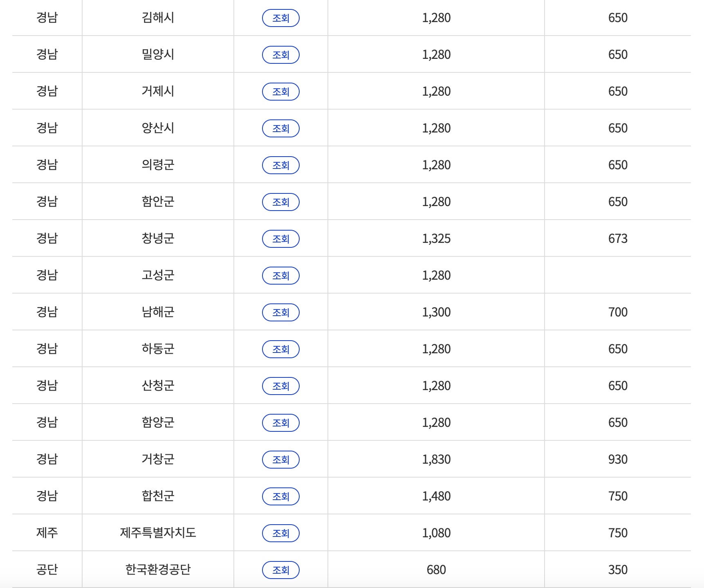Open the 조회 button for 남해군
The height and width of the screenshot is (588, 704).
[281, 312]
